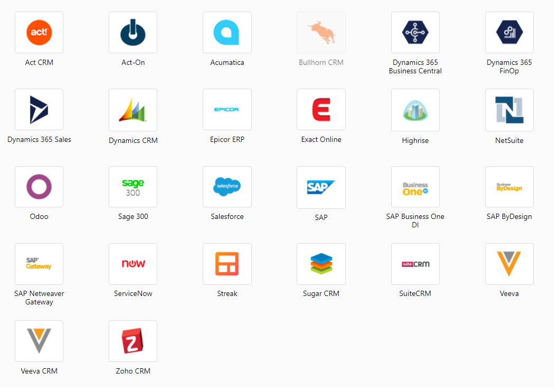This screenshot has height=392, width=559.
Task: Choose the SAP Netweaver Gateway logo
Action: pos(39,264)
